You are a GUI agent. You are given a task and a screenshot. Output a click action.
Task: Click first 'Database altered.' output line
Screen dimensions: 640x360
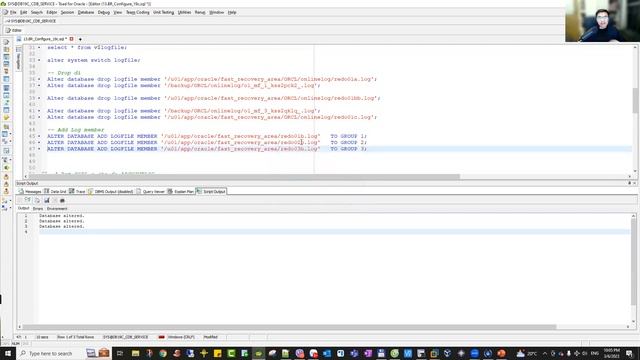pyautogui.click(x=62, y=216)
